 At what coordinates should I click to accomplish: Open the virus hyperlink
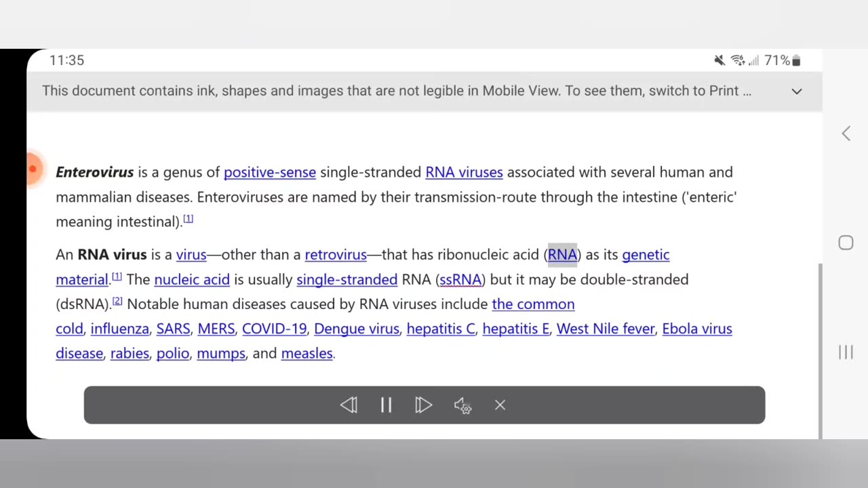[x=191, y=255]
